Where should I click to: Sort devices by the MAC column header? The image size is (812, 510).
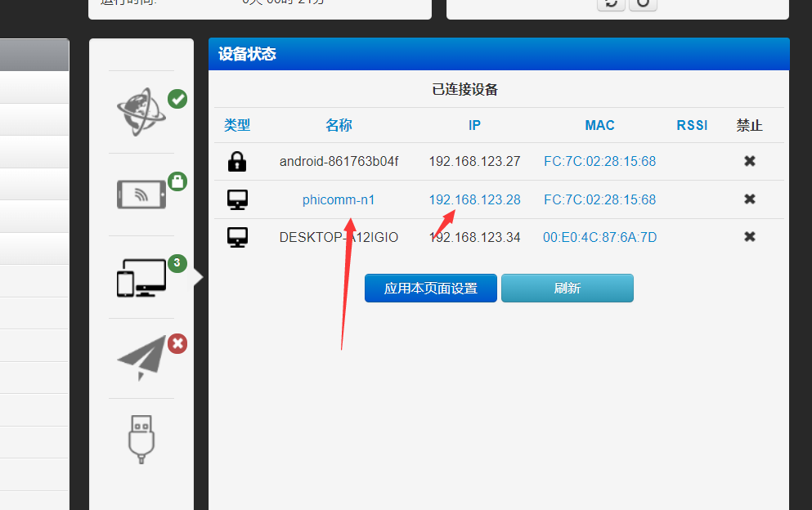[599, 126]
